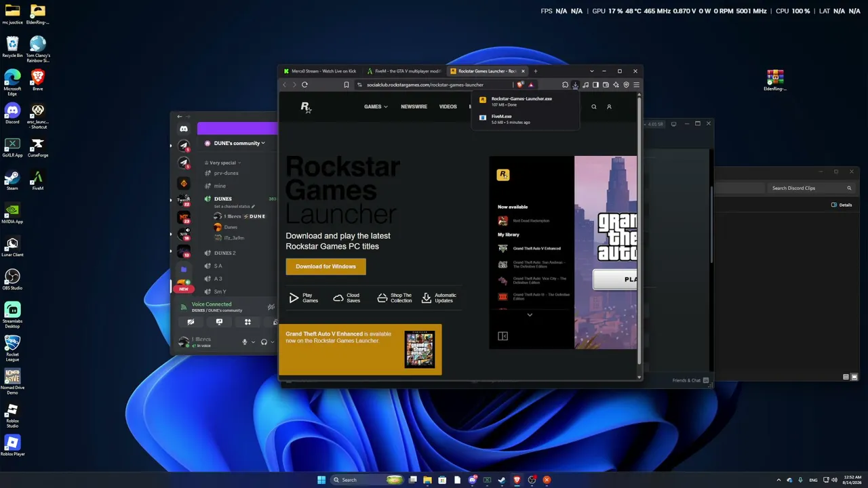Open OBS Studio desktop icon
The height and width of the screenshot is (488, 868).
12,280
